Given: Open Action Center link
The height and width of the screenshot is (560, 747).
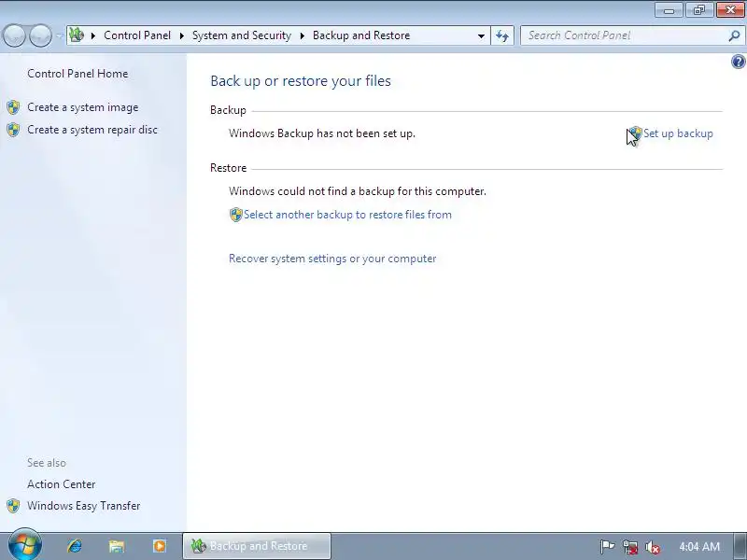Looking at the screenshot, I should coord(62,484).
